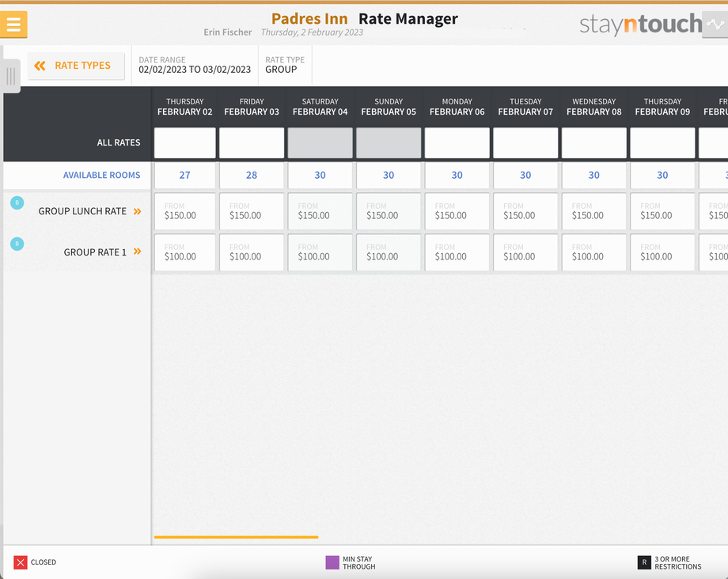
Task: Open Group Lunch Rate $150.00 on February 05
Action: tap(389, 211)
